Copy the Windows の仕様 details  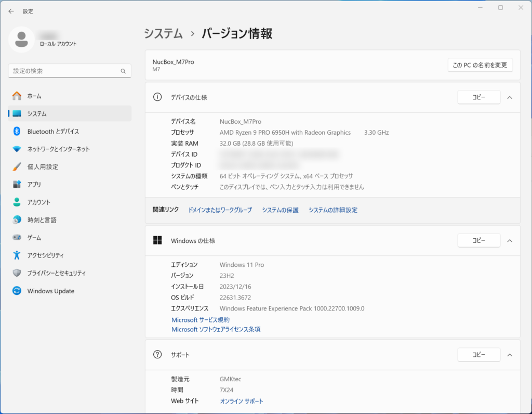478,240
